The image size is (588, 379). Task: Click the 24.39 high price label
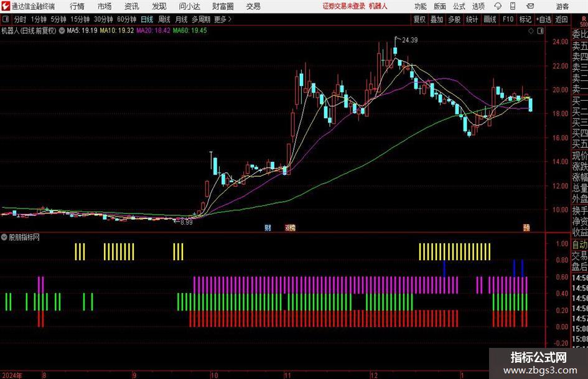point(410,40)
